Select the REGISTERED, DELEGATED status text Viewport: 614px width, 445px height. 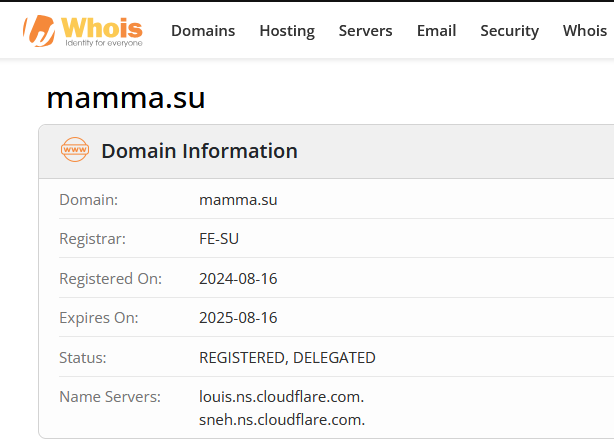pos(287,358)
